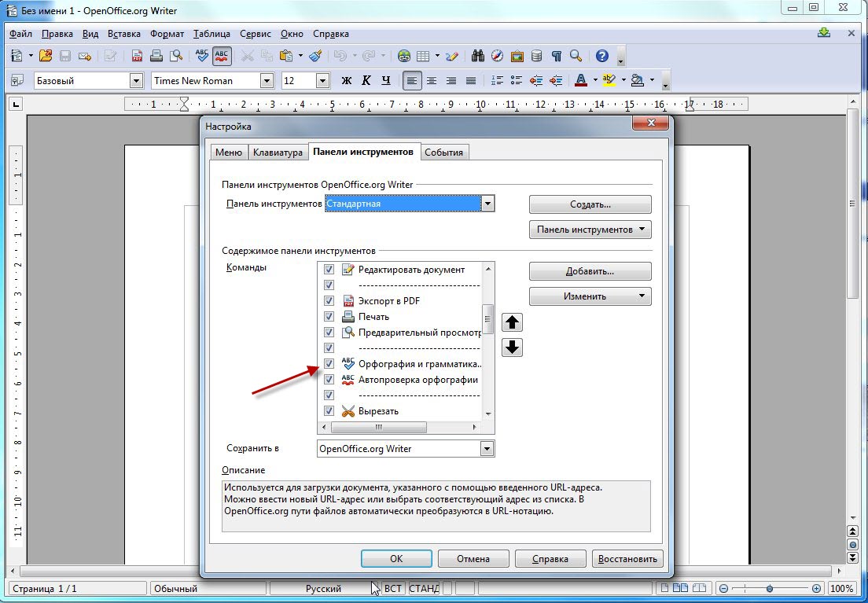The height and width of the screenshot is (603, 868).
Task: Toggle the "Вырезать" command checkbox
Action: coord(329,411)
